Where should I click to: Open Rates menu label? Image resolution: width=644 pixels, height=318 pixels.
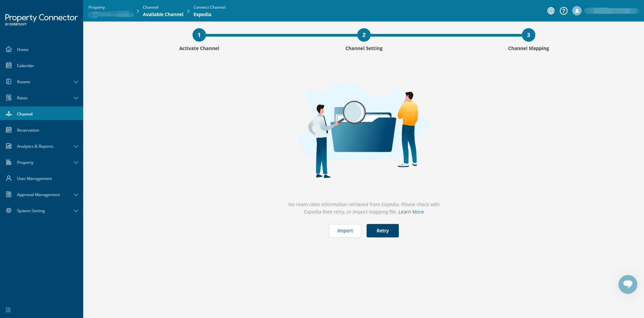pos(22,98)
